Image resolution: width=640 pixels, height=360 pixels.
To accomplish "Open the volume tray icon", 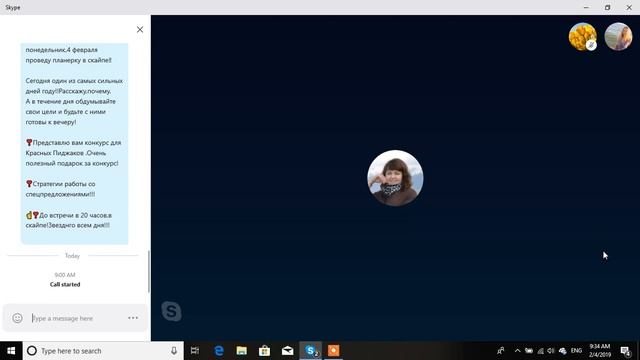I will [x=551, y=351].
